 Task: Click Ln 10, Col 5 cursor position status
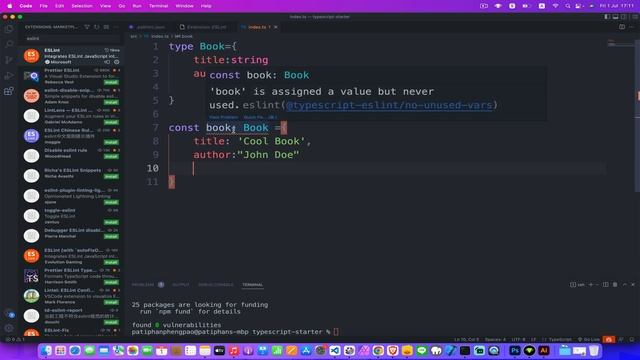467,339
